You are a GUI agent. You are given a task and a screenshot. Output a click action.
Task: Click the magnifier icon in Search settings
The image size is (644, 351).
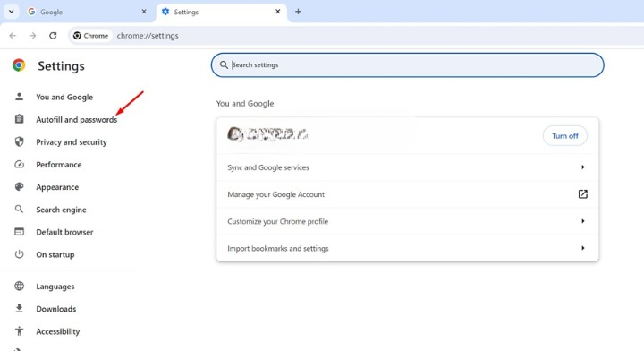click(x=224, y=65)
